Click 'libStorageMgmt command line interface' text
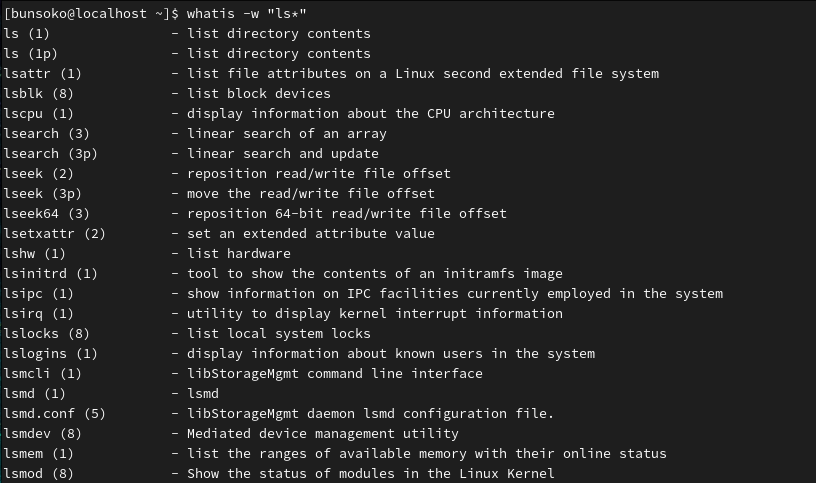The width and height of the screenshot is (816, 483). [x=335, y=374]
